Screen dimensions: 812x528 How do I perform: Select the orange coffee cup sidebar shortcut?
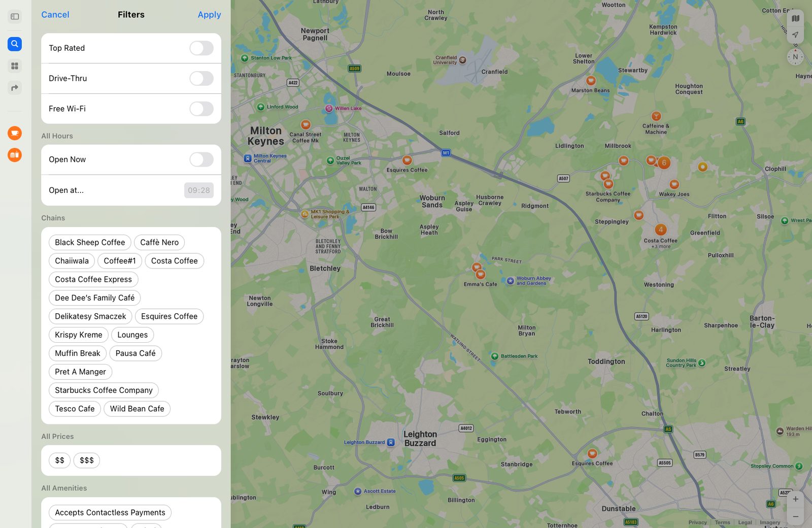15,133
